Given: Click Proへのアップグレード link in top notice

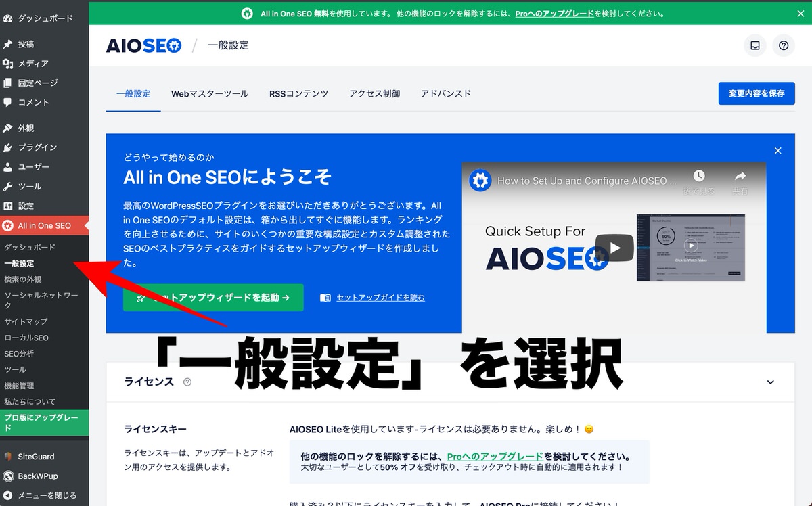Looking at the screenshot, I should click(555, 14).
